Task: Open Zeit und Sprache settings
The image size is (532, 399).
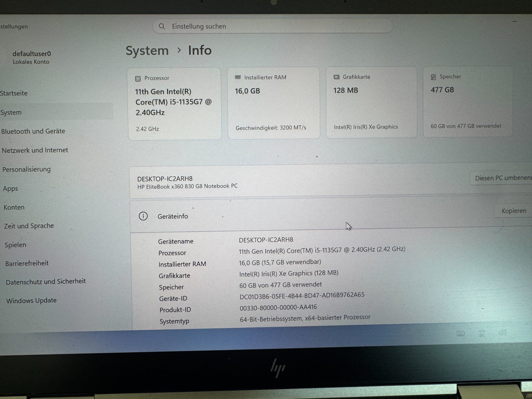Action: (29, 226)
